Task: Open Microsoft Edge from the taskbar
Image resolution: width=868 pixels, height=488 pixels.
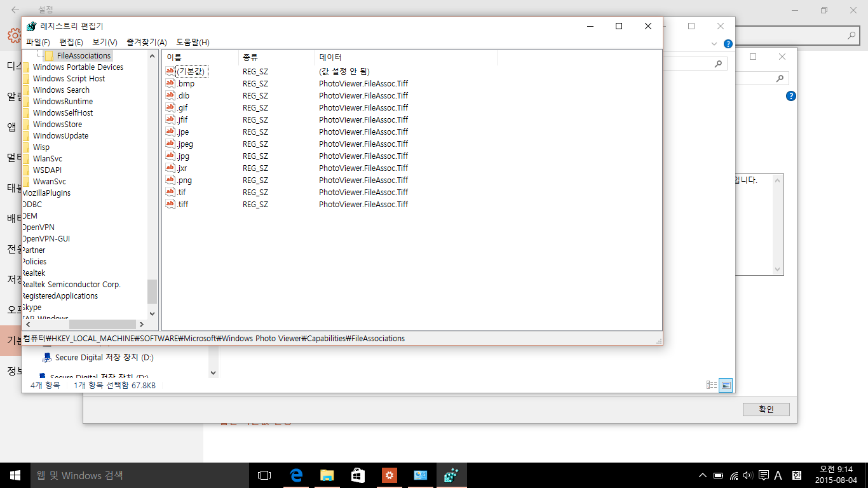Action: point(295,475)
